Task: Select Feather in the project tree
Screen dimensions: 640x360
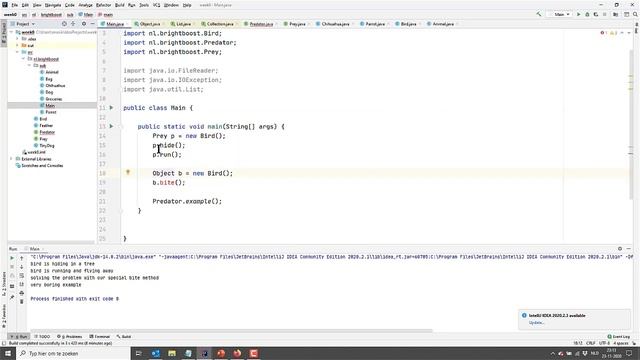Action: [46, 126]
